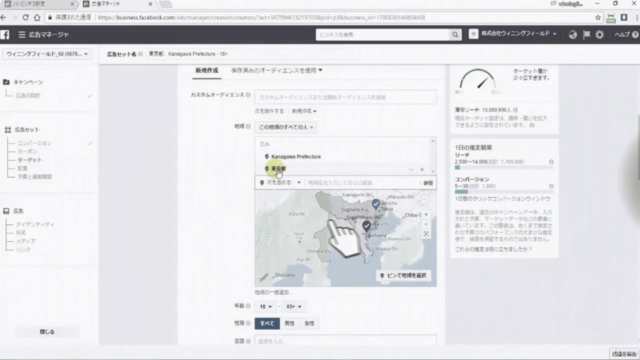Click the browser back arrow
640x360 pixels.
pos(4,17)
